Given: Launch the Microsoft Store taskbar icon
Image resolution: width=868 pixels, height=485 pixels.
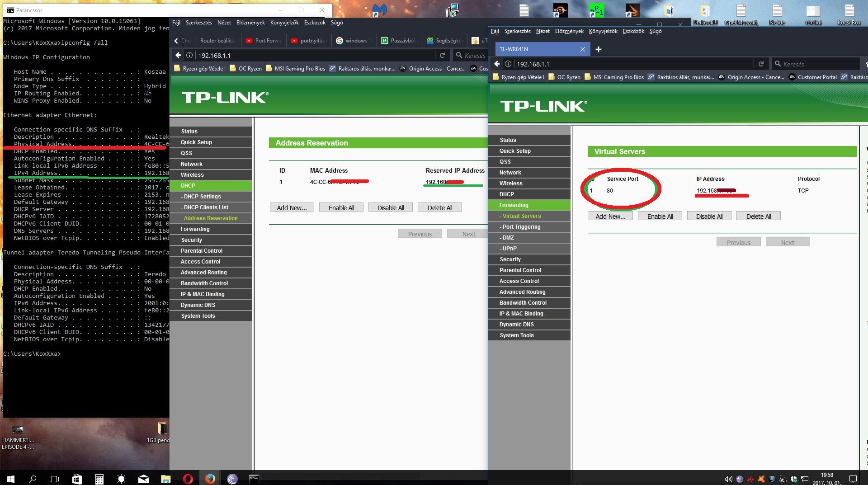Looking at the screenshot, I should pyautogui.click(x=77, y=479).
